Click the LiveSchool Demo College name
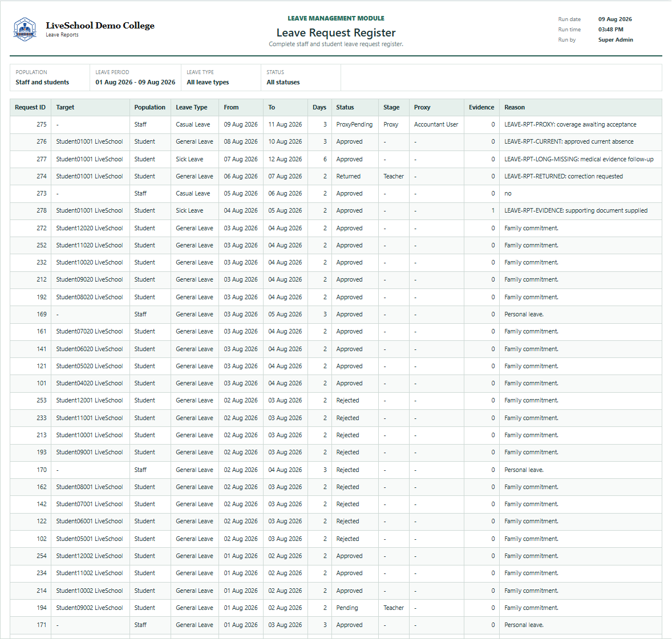The image size is (672, 639). 100,26
